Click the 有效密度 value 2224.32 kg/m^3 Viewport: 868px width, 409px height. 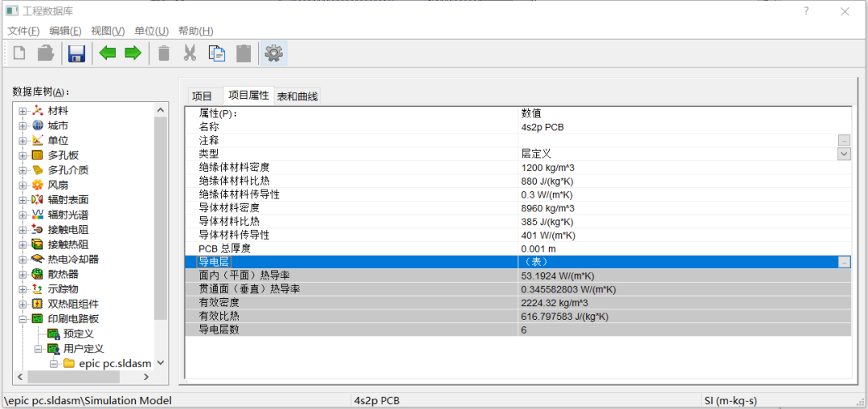pyautogui.click(x=555, y=303)
